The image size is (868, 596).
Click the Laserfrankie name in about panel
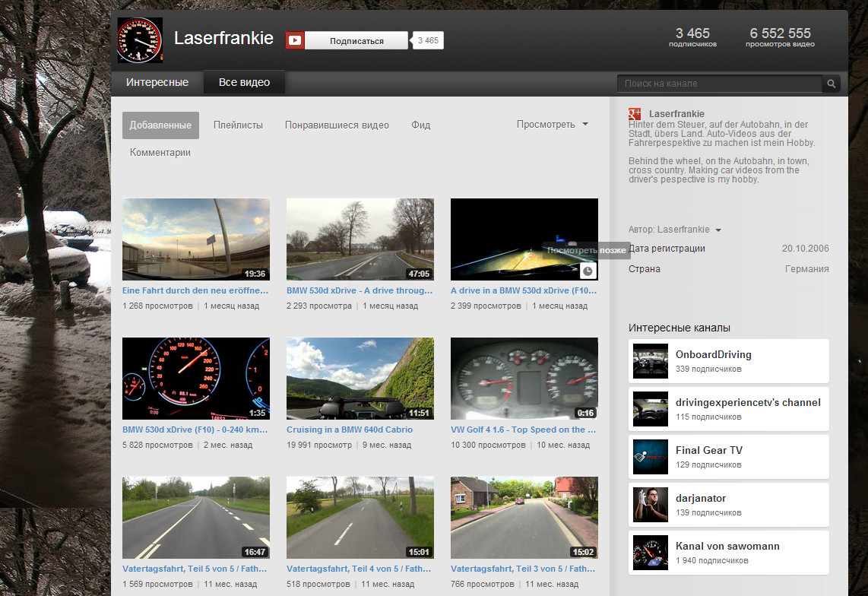676,113
